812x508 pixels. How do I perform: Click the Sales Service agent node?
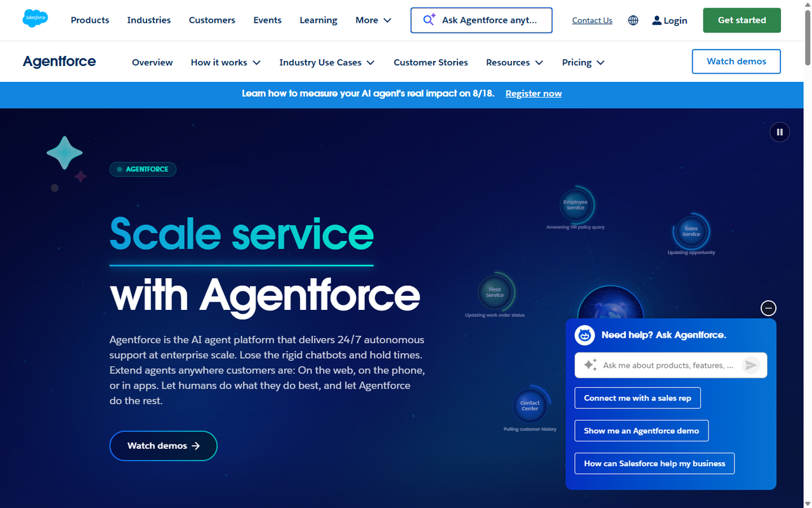[691, 231]
